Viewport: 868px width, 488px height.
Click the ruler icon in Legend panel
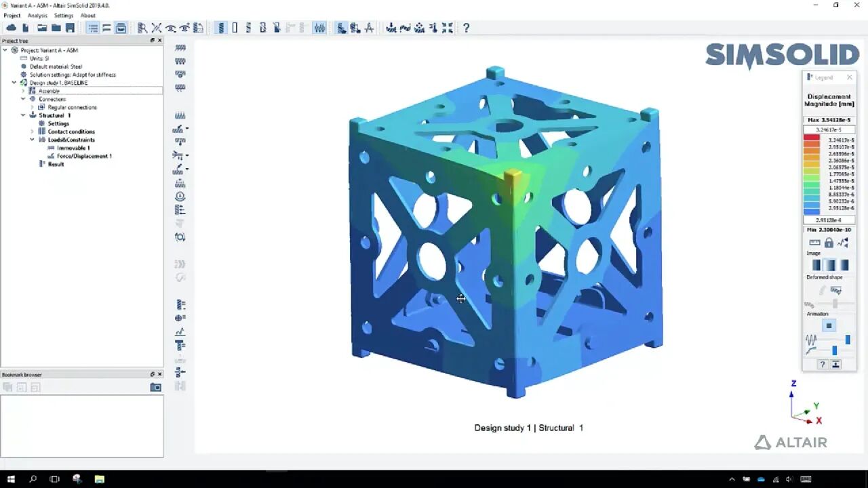point(815,243)
